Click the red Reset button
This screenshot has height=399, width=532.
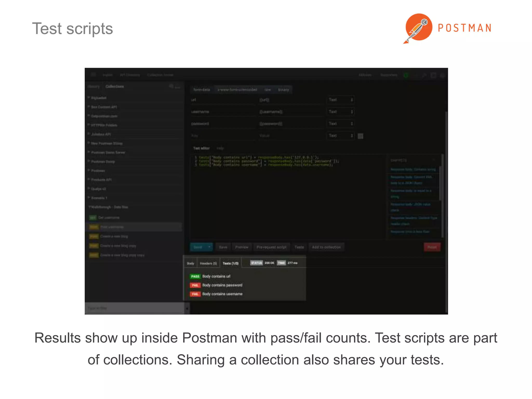[432, 247]
